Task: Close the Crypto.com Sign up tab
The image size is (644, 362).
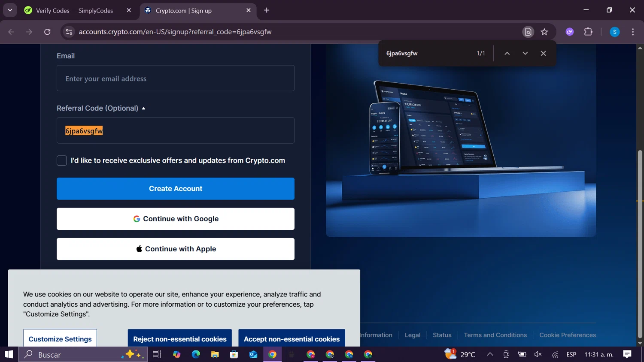Action: (249, 10)
